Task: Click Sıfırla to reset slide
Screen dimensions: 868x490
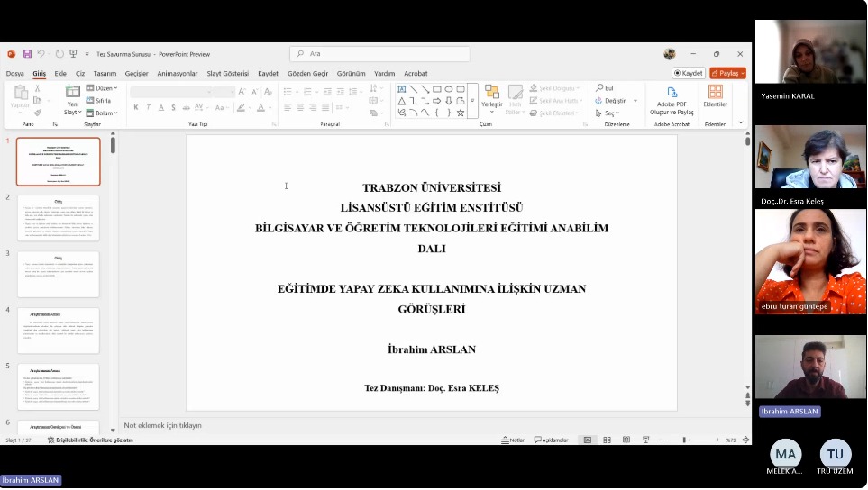Action: [x=98, y=101]
